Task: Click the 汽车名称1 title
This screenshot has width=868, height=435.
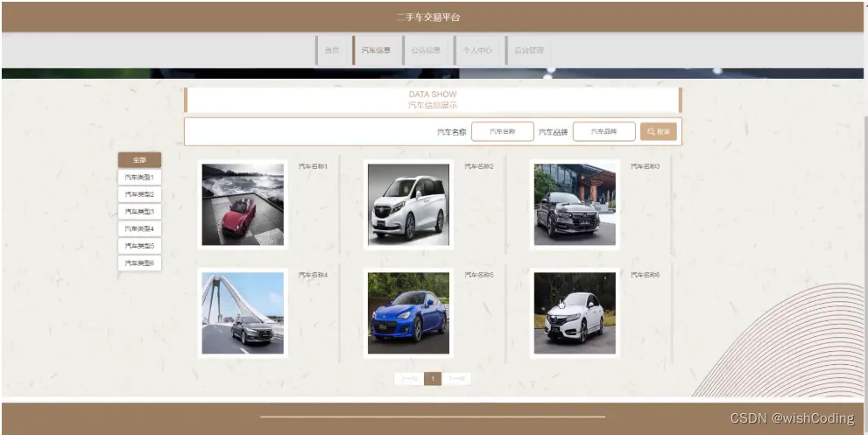Action: (314, 166)
